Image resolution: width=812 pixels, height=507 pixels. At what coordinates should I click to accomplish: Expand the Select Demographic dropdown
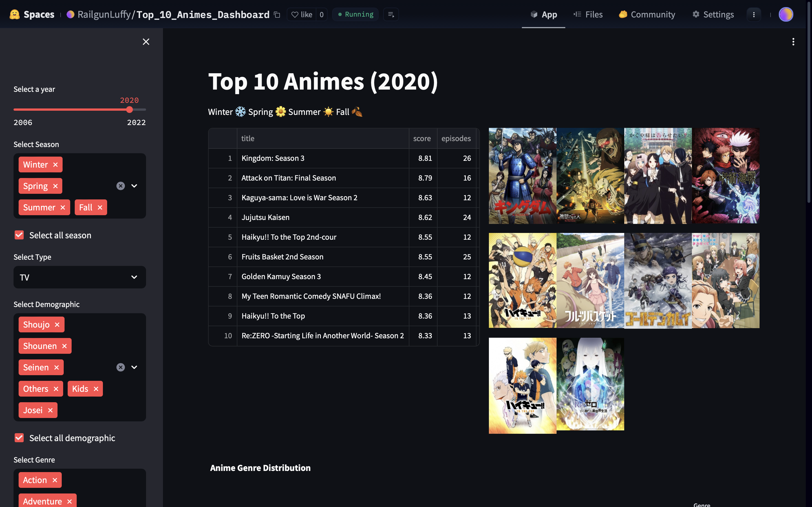coord(134,367)
